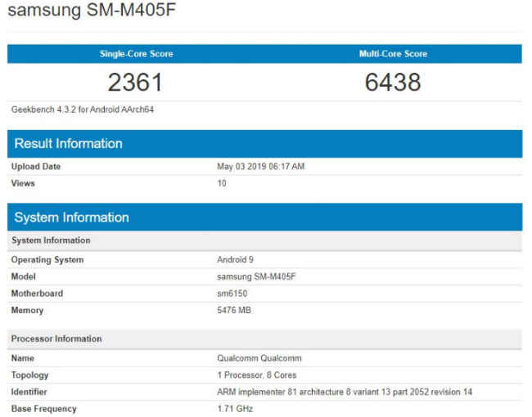Select the Android 9 value
Screen dimensions: 532x417
click(235, 260)
